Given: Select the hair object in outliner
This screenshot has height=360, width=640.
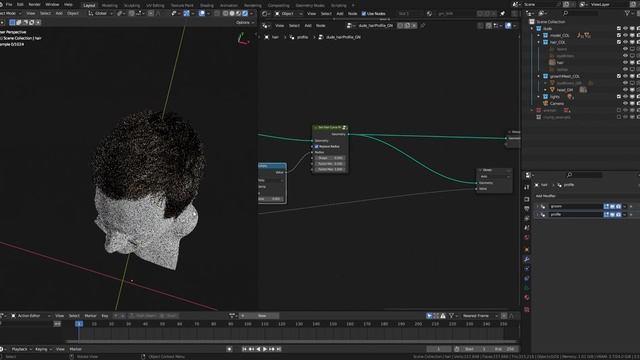Looking at the screenshot, I should pyautogui.click(x=560, y=62).
